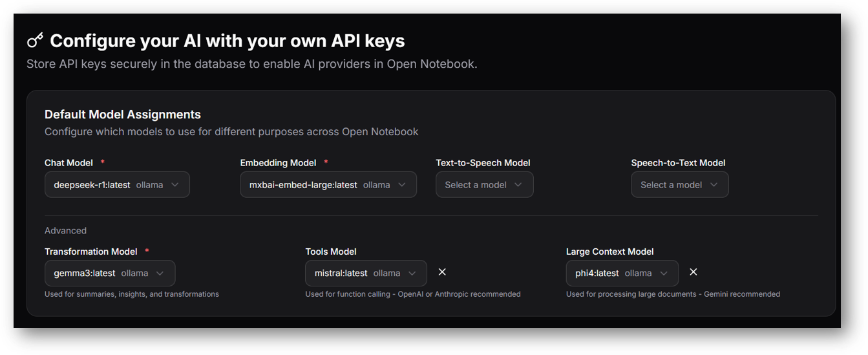Click the "Transformation Model" label

(x=91, y=252)
